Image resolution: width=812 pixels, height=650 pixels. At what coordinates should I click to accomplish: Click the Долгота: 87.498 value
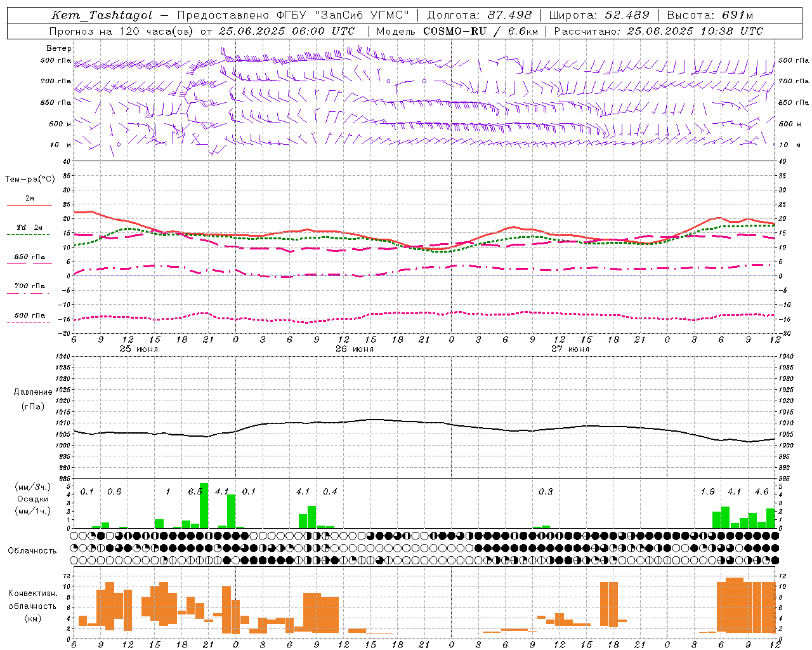pos(480,15)
